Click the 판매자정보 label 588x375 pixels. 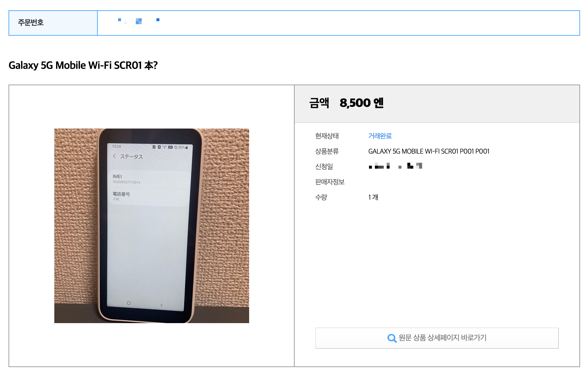tap(330, 182)
